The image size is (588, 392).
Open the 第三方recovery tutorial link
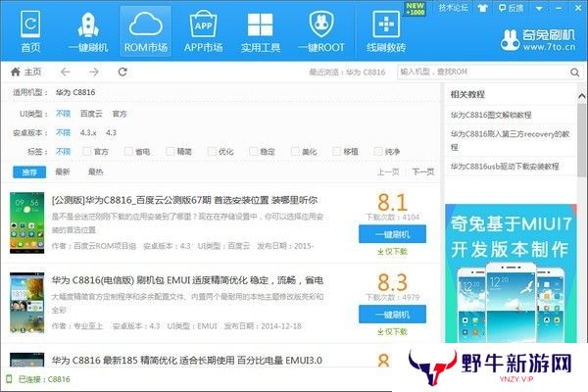pos(511,140)
